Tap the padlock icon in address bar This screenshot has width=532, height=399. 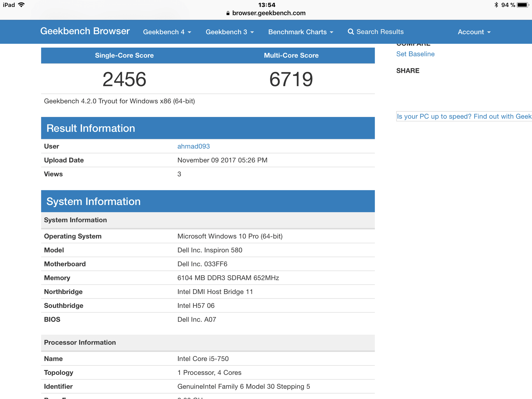point(228,13)
